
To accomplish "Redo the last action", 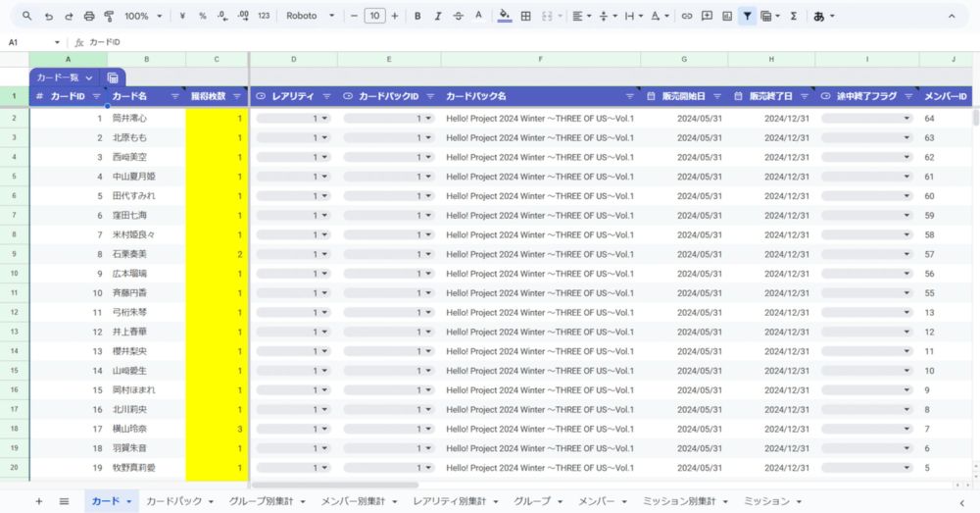I will tap(69, 17).
